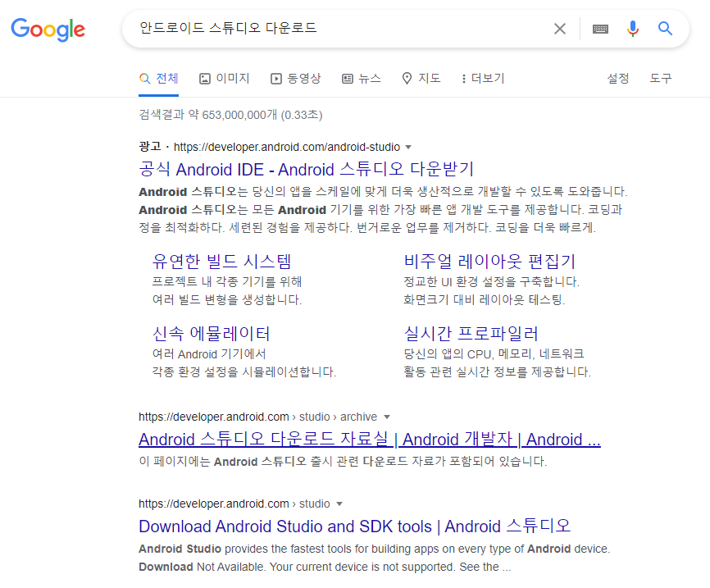Expand the dropdown arrow beside studio › archive URL
Image resolution: width=710 pixels, height=588 pixels.
click(x=387, y=417)
